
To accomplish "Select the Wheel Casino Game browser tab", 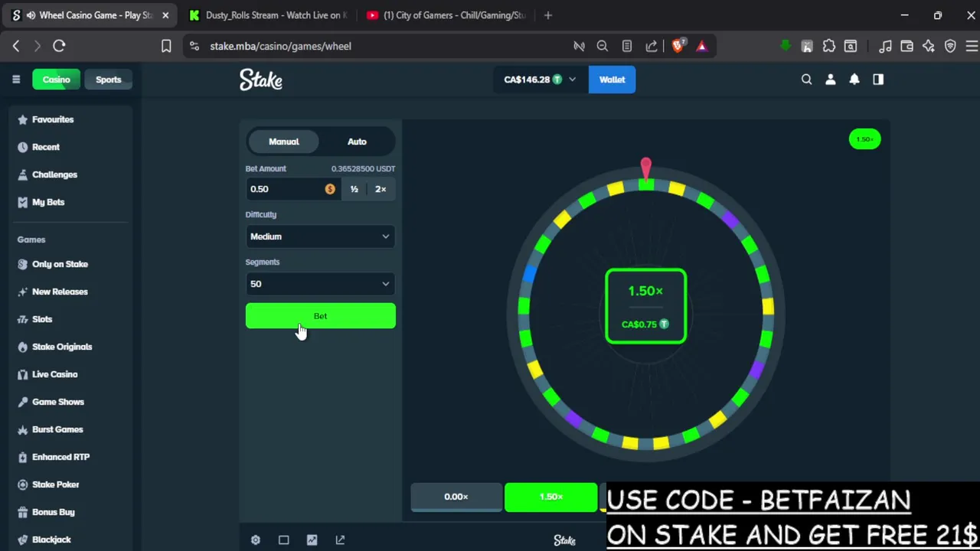I will pyautogui.click(x=90, y=15).
